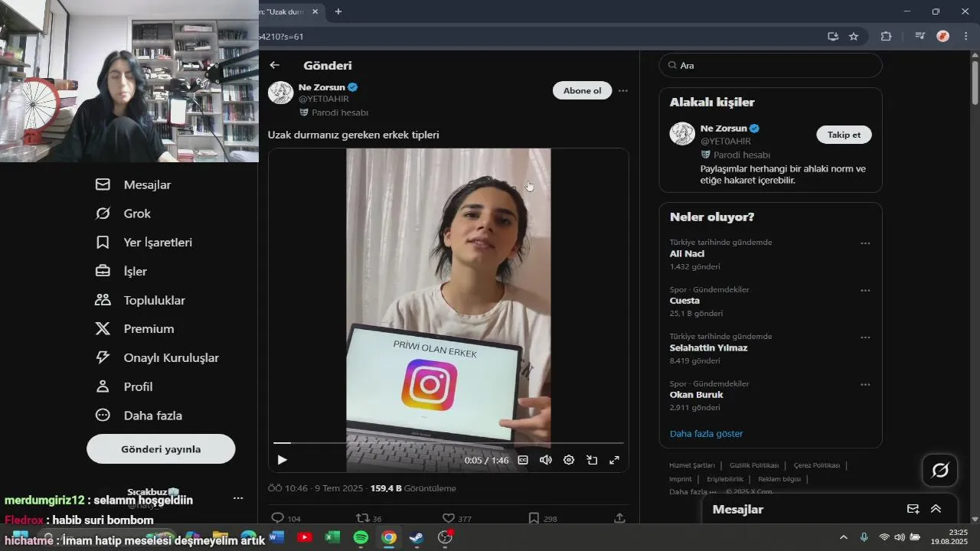Image resolution: width=980 pixels, height=551 pixels.
Task: Open the Cuesta trending topic
Action: [x=684, y=301]
